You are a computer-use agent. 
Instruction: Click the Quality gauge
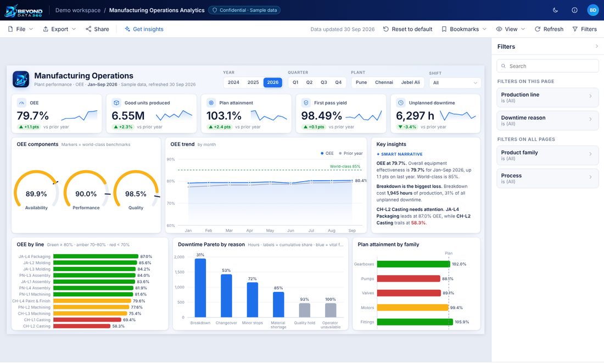click(x=136, y=191)
